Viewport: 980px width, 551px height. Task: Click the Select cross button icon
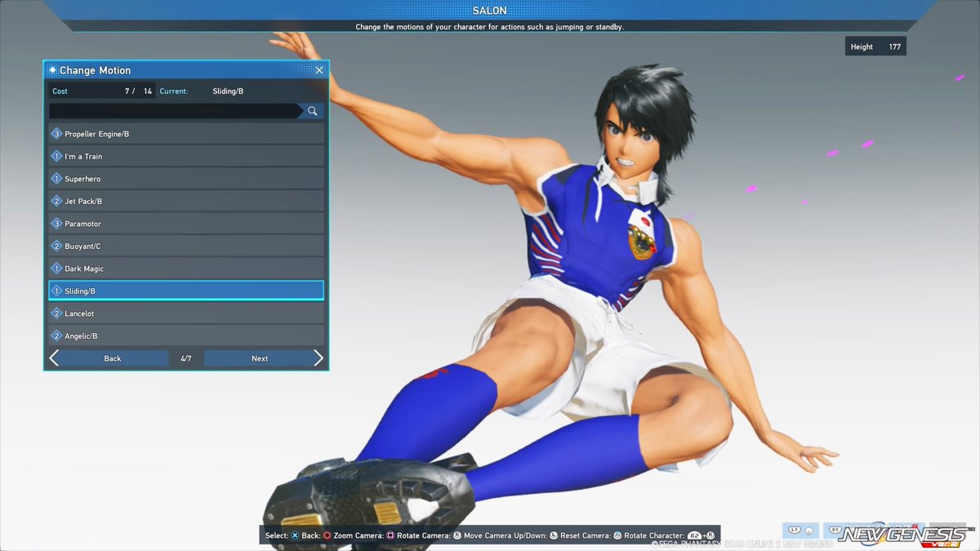[295, 535]
